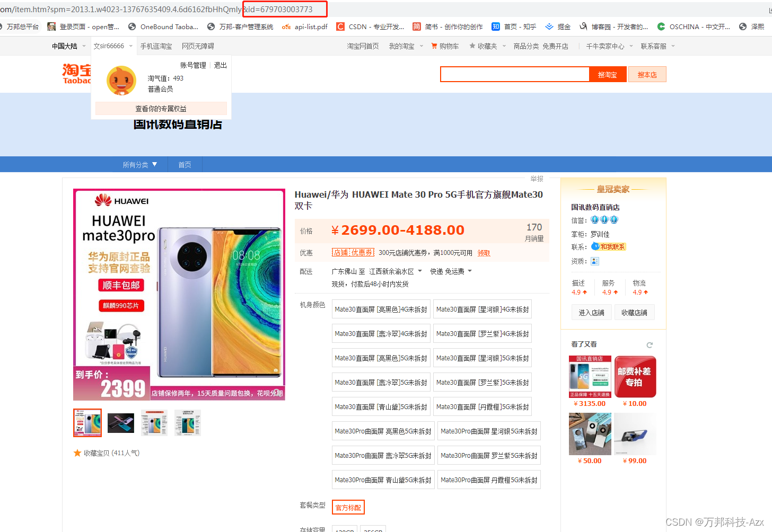The width and height of the screenshot is (772, 532).
Task: Expand the 收藏夹 dropdown arrow
Action: pos(505,46)
